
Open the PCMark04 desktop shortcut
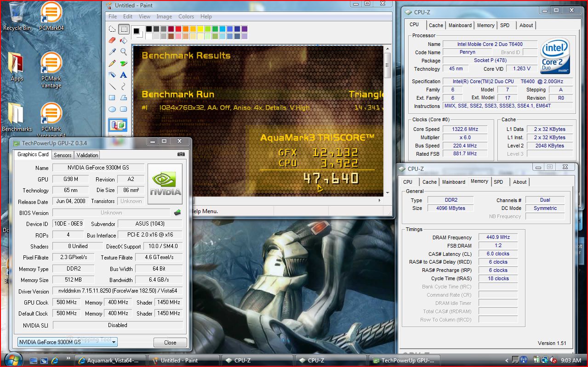click(51, 16)
